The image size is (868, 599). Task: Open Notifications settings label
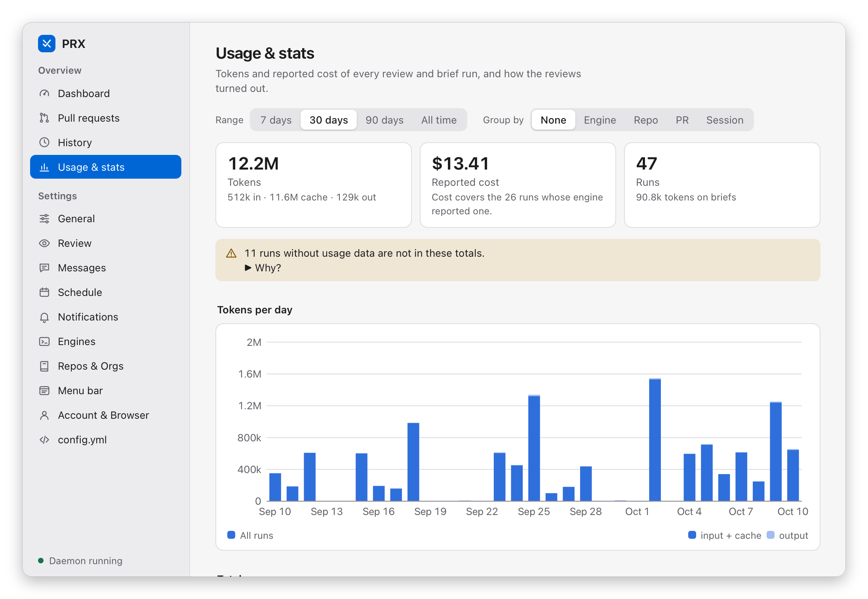tap(88, 317)
